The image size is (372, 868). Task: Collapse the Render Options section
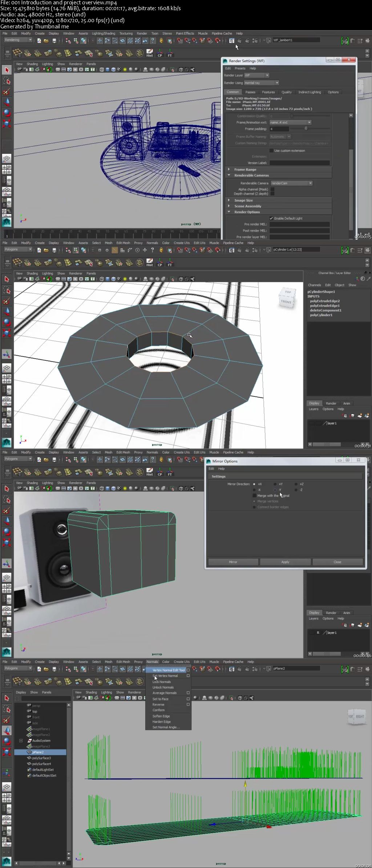(229, 212)
